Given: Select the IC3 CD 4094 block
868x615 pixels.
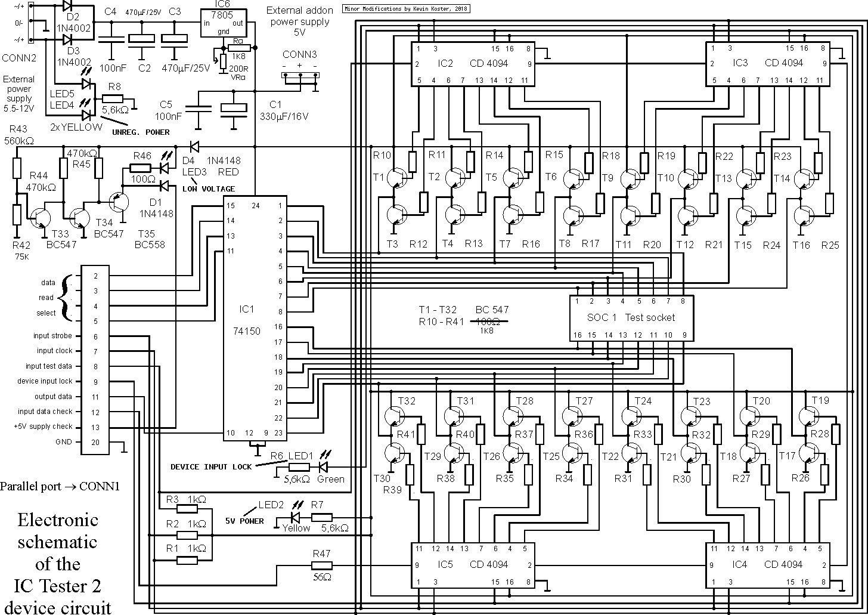Looking at the screenshot, I should pos(767,64).
